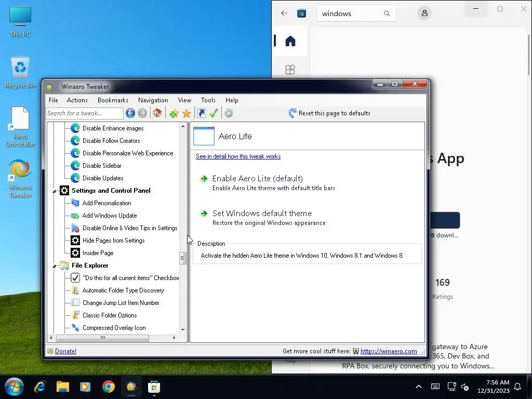Open the Add Personalization tweak
The width and height of the screenshot is (532, 399).
[x=107, y=203]
